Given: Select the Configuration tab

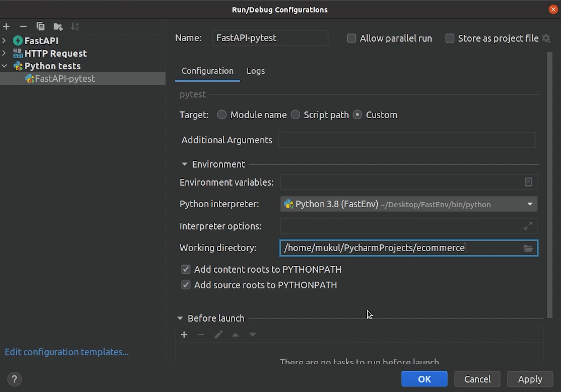Looking at the screenshot, I should click(207, 71).
